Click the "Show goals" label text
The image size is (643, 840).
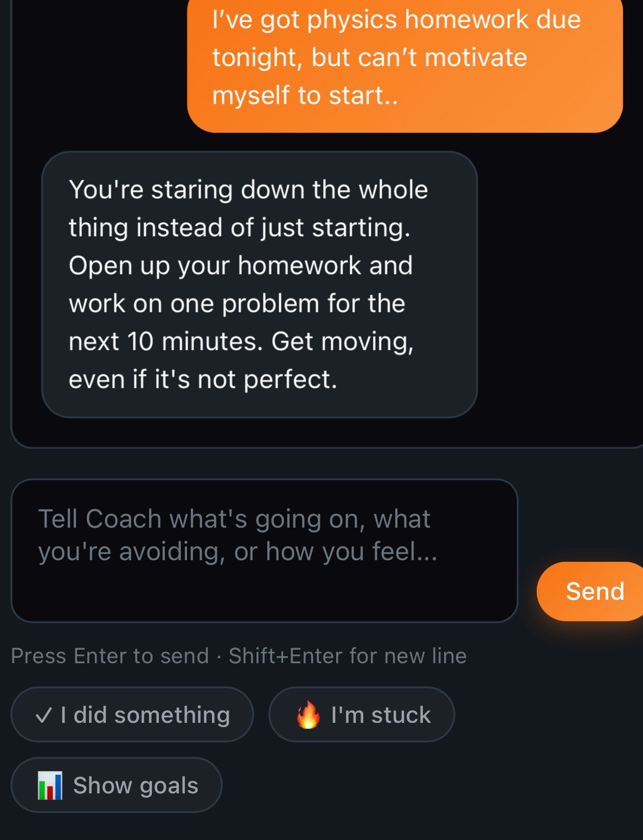click(x=134, y=784)
